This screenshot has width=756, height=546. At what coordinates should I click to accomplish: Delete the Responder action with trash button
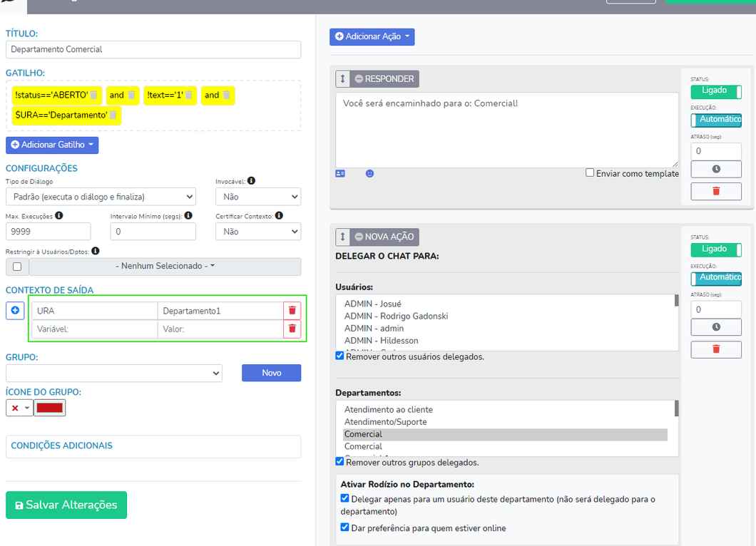point(716,191)
